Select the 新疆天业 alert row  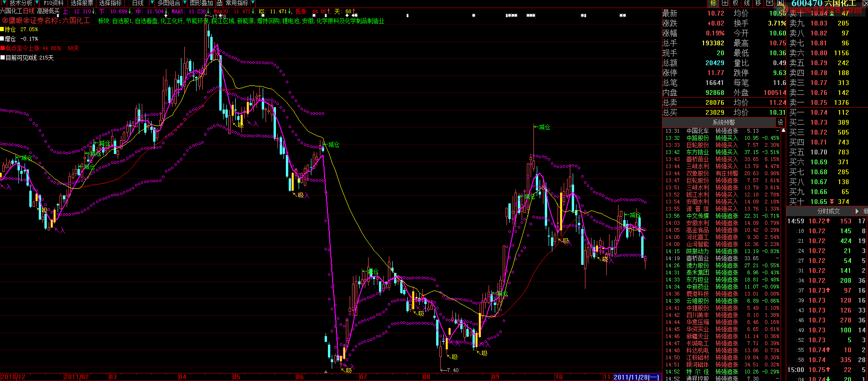tap(722, 336)
